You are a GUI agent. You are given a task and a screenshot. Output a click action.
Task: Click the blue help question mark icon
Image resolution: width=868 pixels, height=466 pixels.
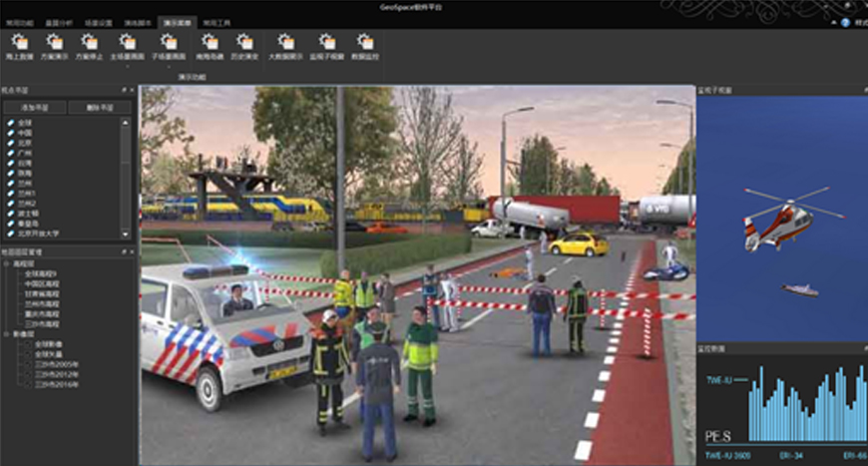click(845, 22)
